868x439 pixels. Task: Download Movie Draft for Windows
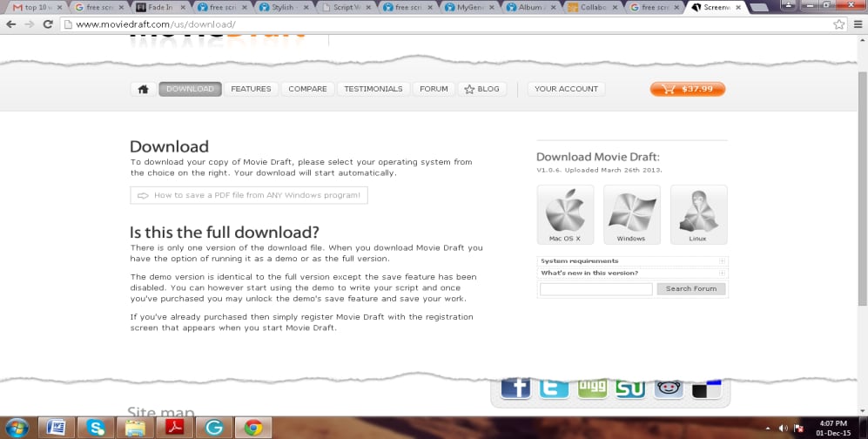tap(631, 215)
